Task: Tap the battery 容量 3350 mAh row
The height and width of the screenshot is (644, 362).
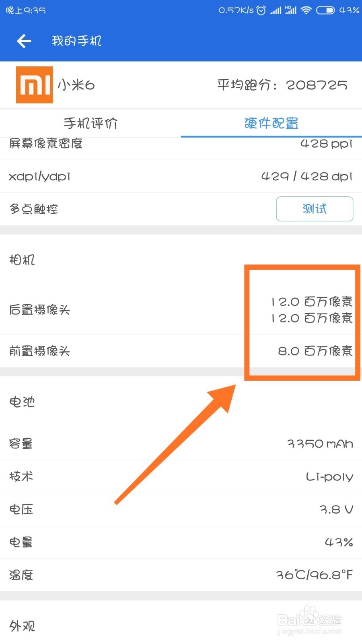Action: pyautogui.click(x=181, y=444)
